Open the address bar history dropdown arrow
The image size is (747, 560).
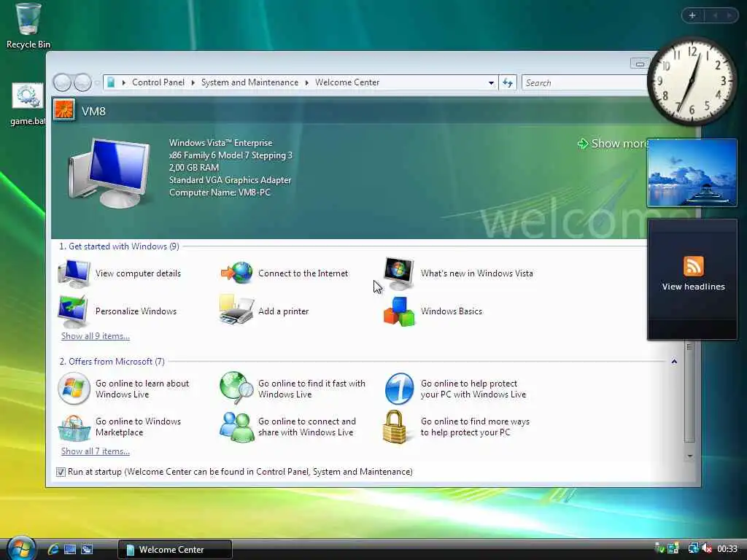[491, 83]
